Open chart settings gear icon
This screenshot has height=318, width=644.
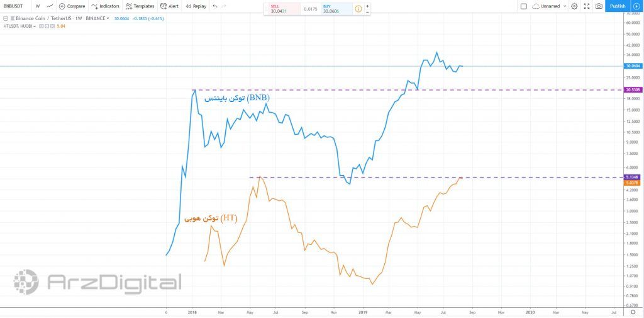(574, 6)
